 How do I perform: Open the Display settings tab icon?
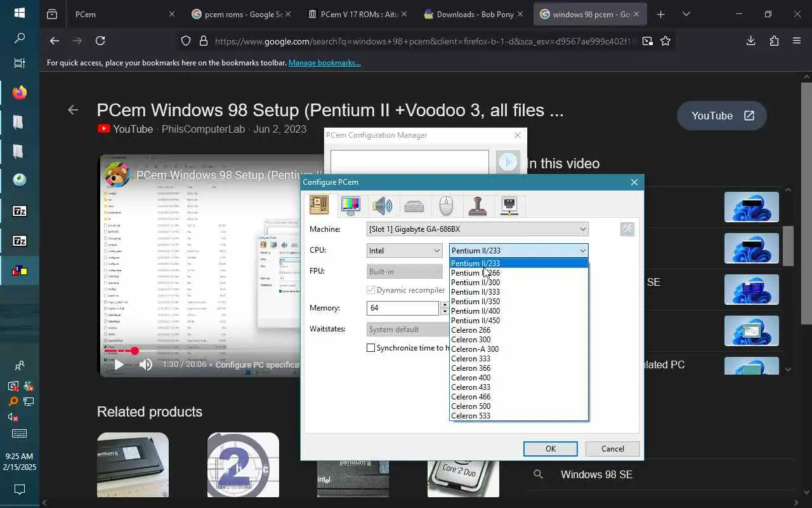(351, 205)
